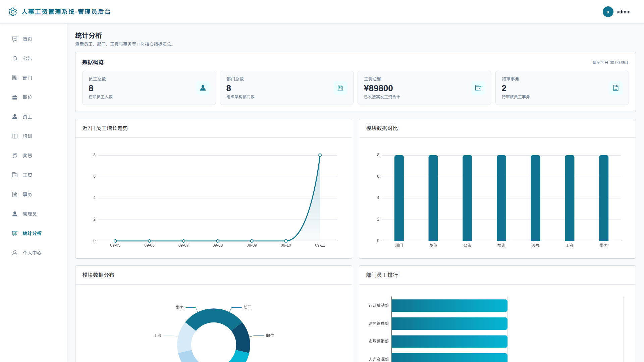Click the building icon on 部门总数 card

pyautogui.click(x=340, y=88)
